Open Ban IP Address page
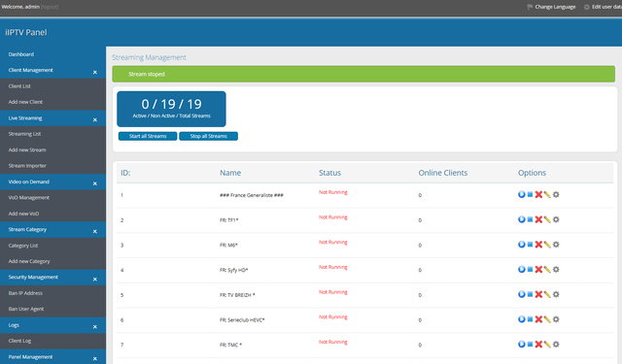Viewport: 622px width, 364px height. pyautogui.click(x=25, y=293)
